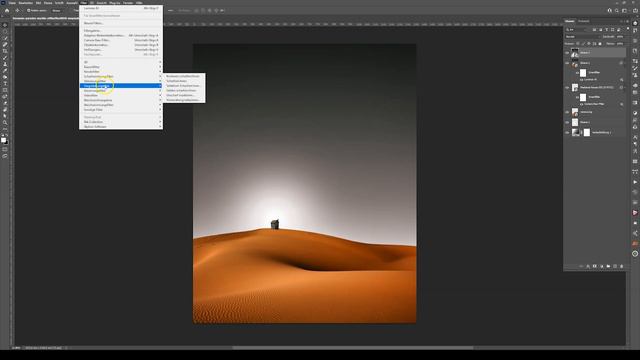Swap foreground and background colors icon

pyautogui.click(x=7, y=134)
